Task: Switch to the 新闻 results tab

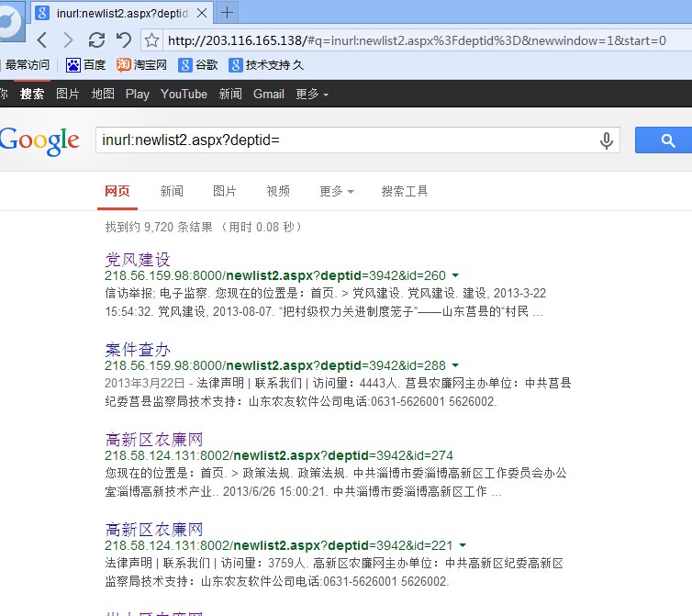Action: pyautogui.click(x=172, y=191)
